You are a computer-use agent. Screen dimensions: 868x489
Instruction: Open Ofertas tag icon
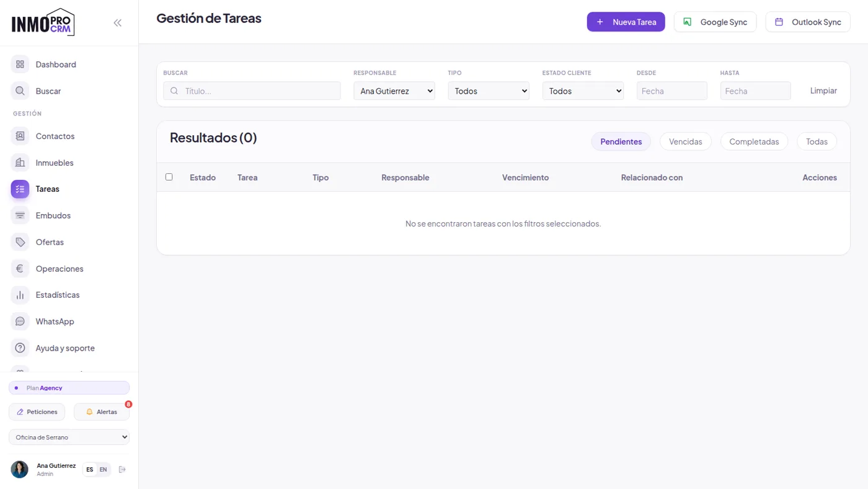20,242
